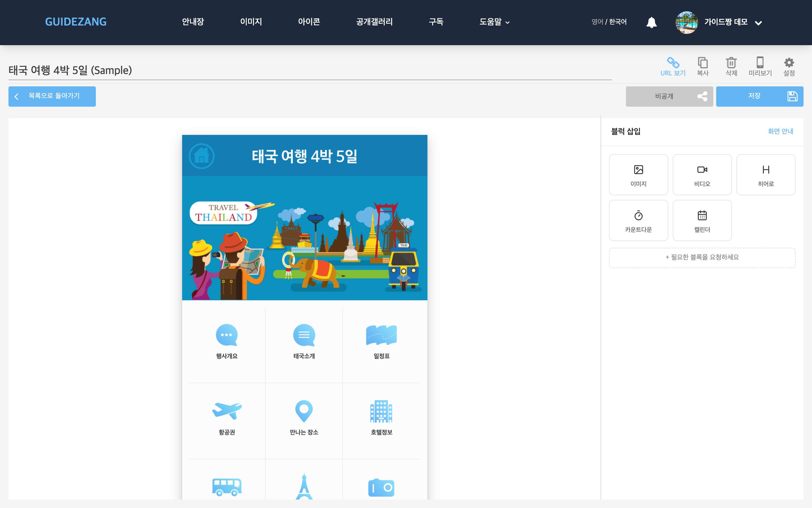The height and width of the screenshot is (508, 812).
Task: Select the 호텔정보 building icon
Action: point(381,411)
